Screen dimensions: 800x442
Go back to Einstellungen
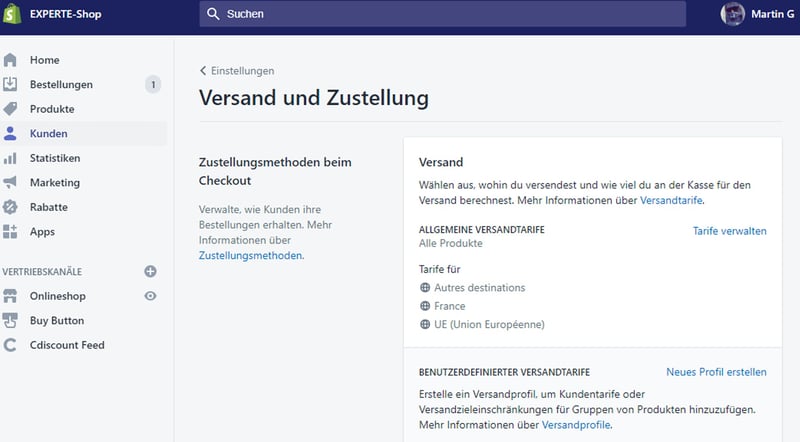tap(237, 71)
